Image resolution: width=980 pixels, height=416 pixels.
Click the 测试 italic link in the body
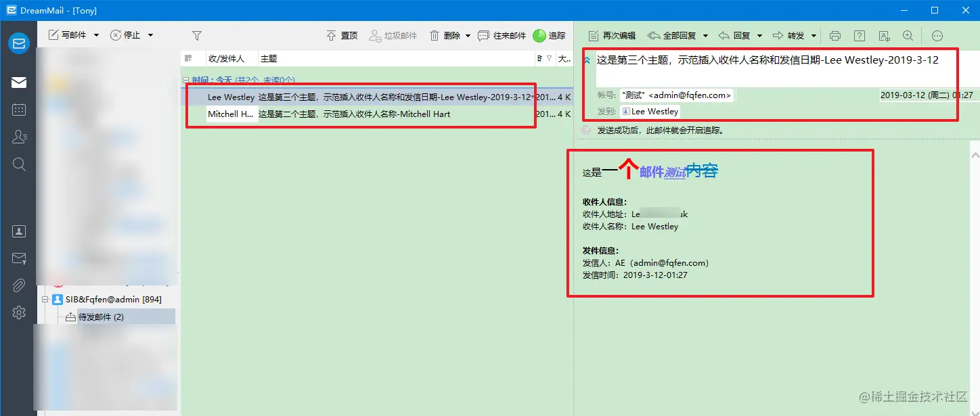[x=675, y=172]
